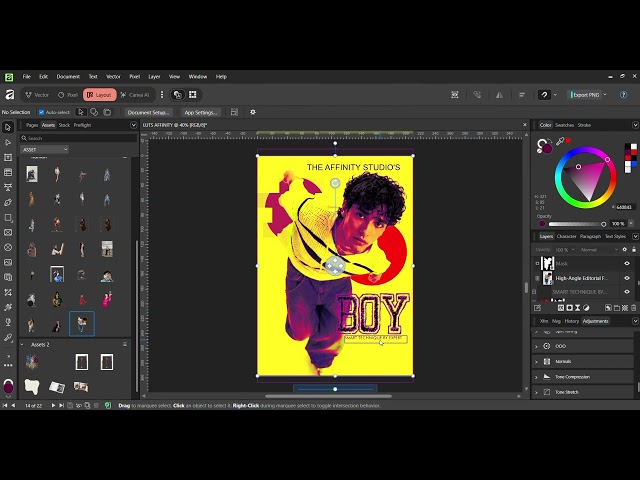Click the Search field in Assets panel
The image size is (640, 480).
(x=78, y=138)
